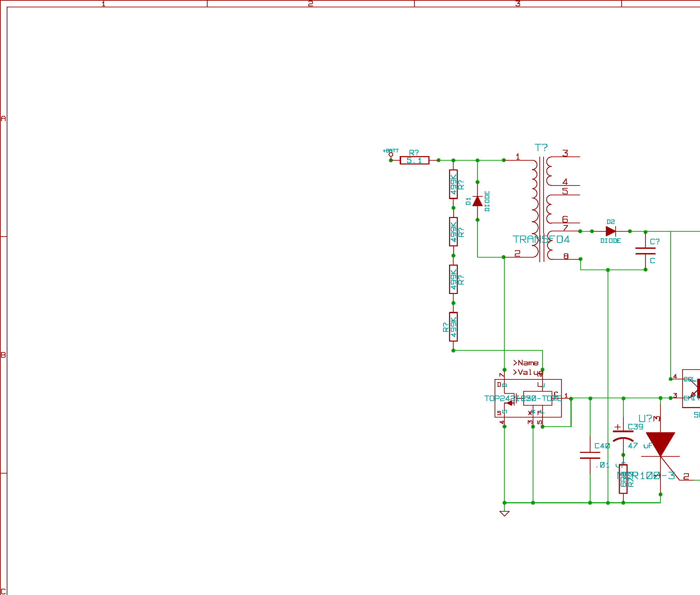Click the >Name placeholder text
Image resolution: width=700 pixels, height=595 pixels.
tap(526, 363)
